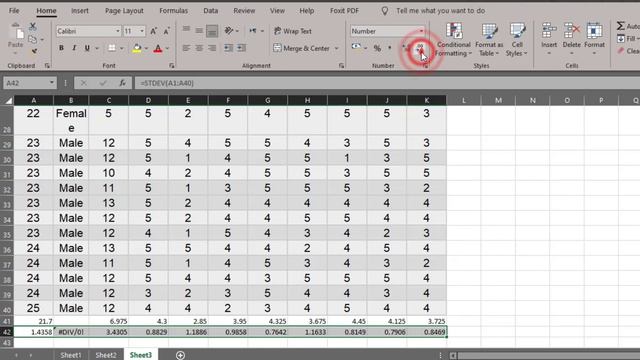Switch to the Data tab

click(x=211, y=11)
